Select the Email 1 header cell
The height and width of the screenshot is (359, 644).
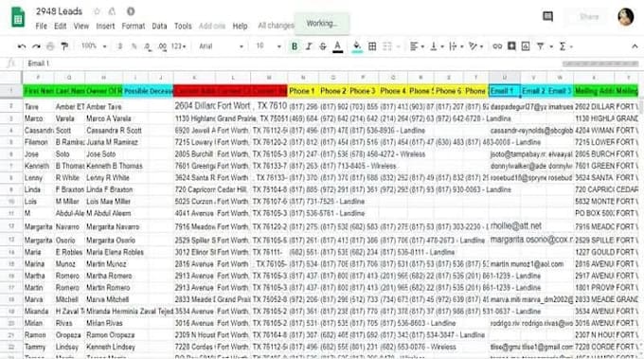coord(505,91)
